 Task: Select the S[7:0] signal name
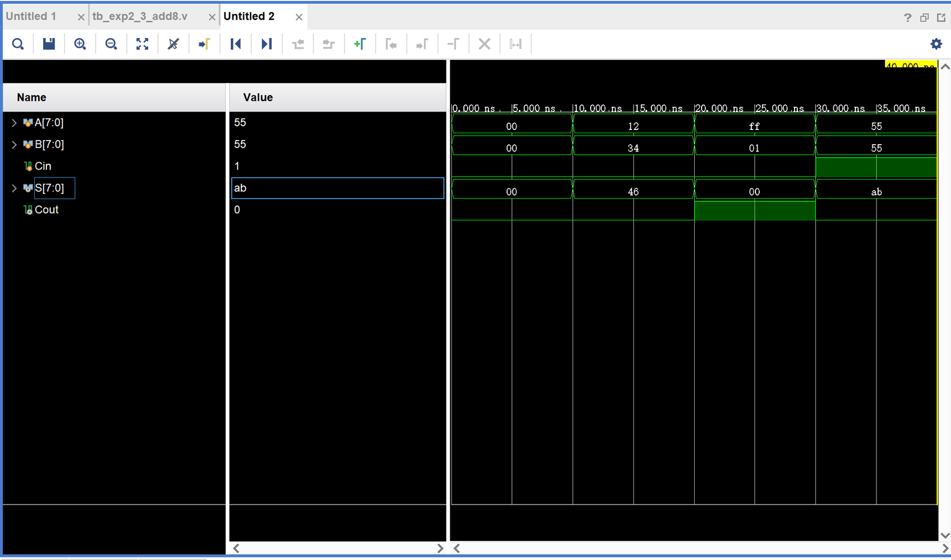pos(49,188)
